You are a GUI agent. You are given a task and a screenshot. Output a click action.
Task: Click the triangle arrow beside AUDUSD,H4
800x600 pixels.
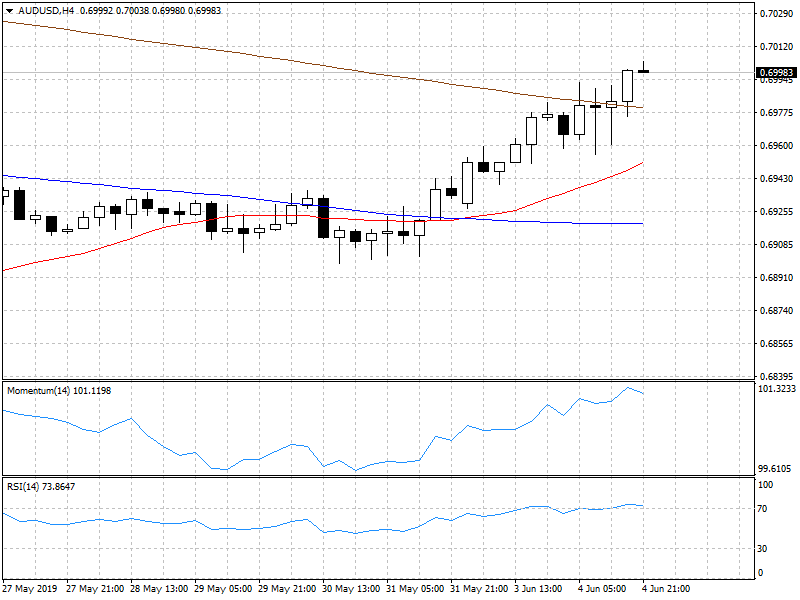pos(9,10)
